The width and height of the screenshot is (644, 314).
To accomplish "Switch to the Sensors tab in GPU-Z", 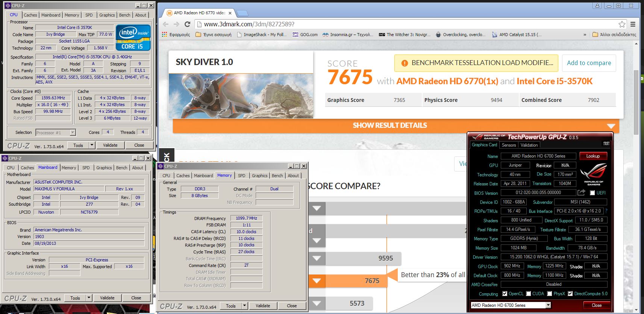I will coord(509,145).
